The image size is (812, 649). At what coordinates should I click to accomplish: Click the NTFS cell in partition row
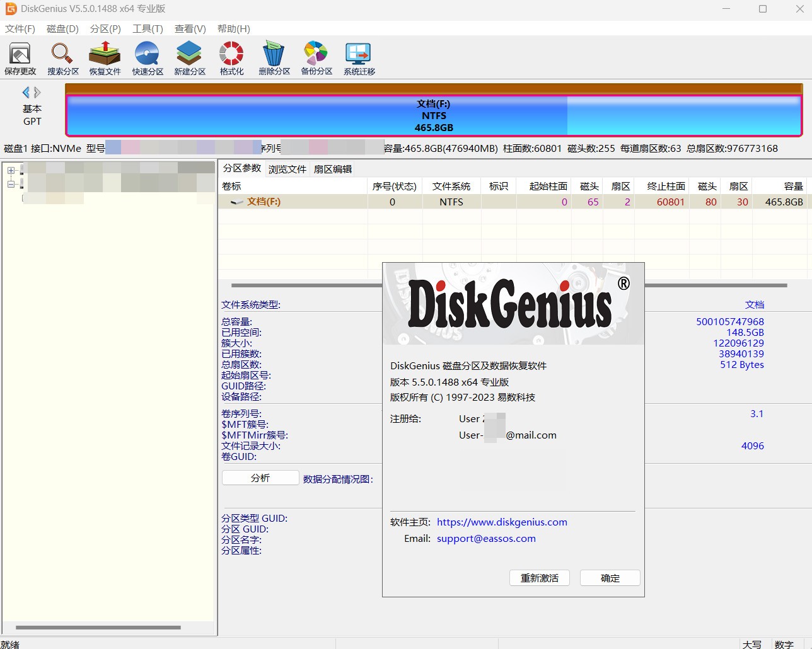click(451, 202)
